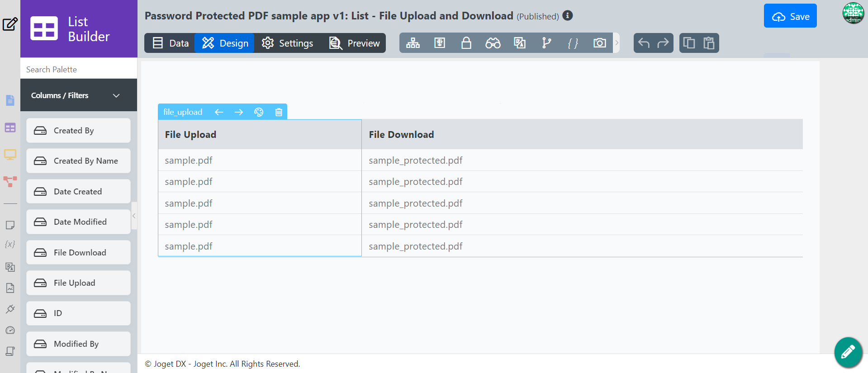Open the style palette icon for file_upload column

pyautogui.click(x=259, y=112)
